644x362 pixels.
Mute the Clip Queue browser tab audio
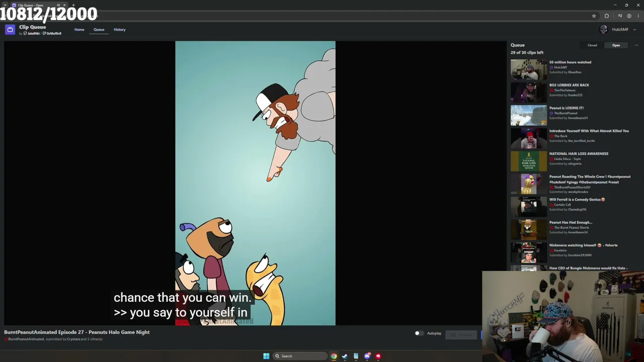pos(58,5)
